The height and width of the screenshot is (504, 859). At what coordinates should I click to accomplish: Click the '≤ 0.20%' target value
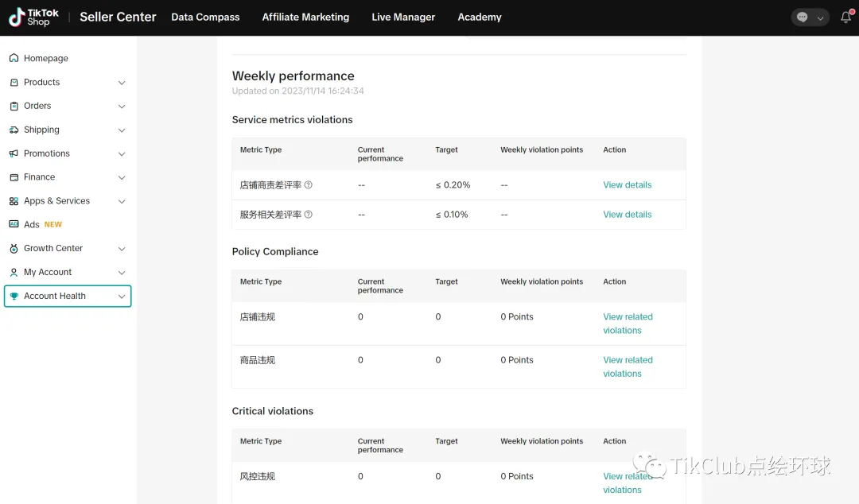coord(453,185)
